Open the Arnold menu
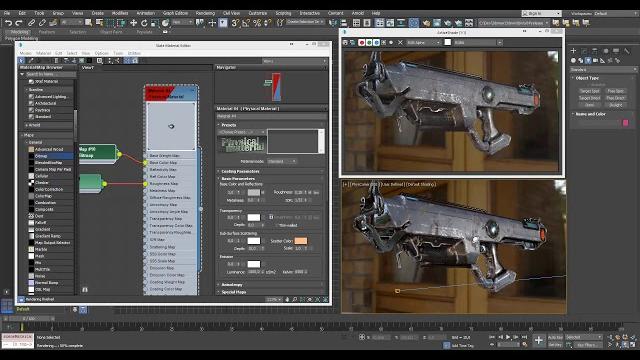The image size is (640, 360). click(x=357, y=13)
